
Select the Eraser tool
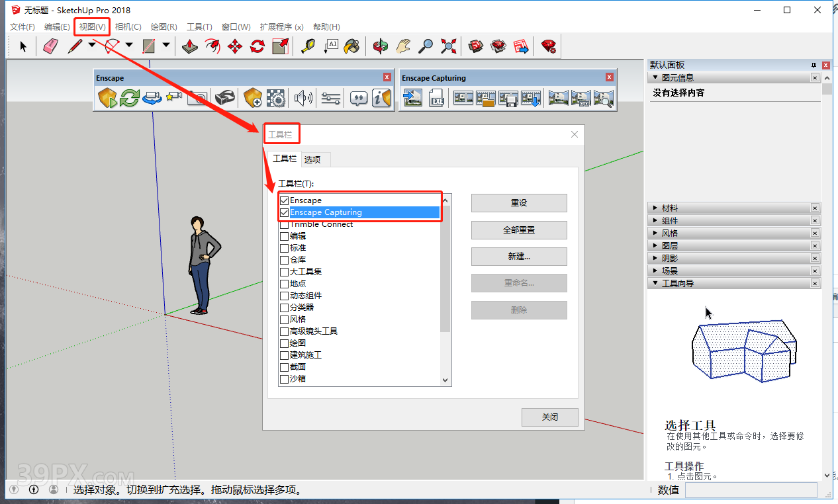point(51,46)
